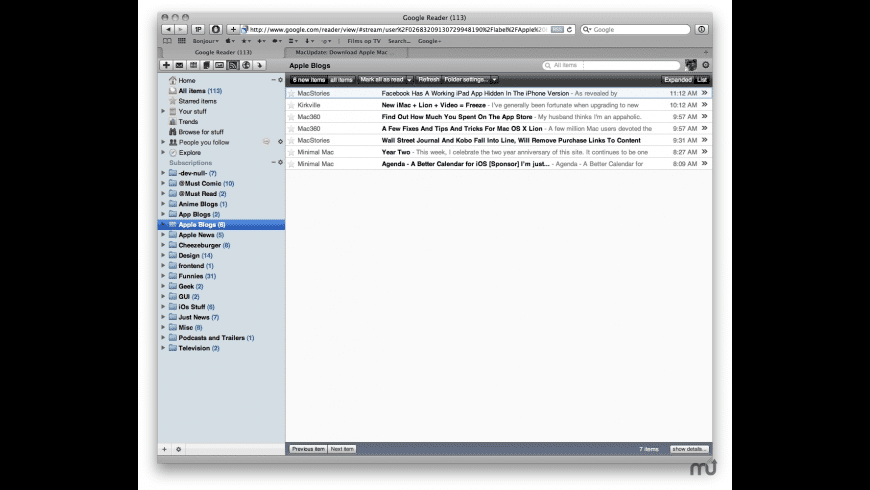Viewport: 870px width, 490px height.
Task: Open the Bonjour bookmarks menu
Action: pyautogui.click(x=205, y=41)
